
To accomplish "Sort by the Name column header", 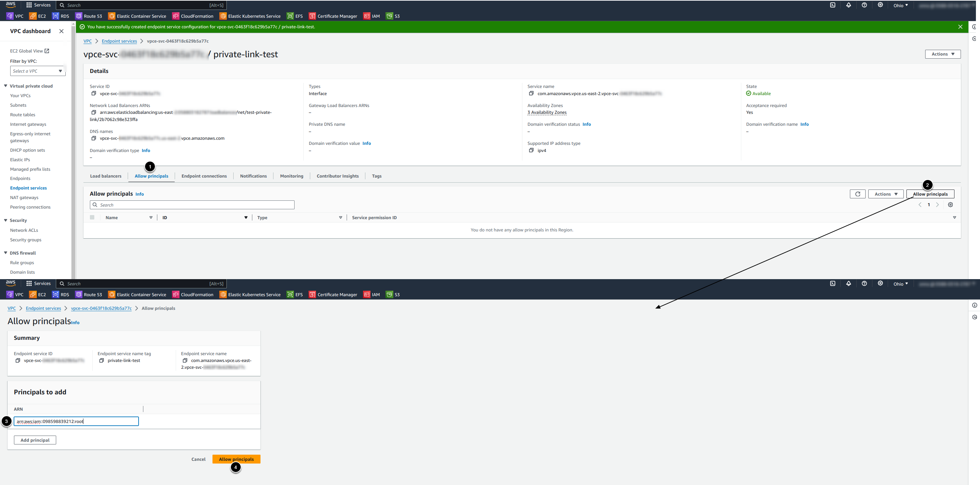I will 112,218.
